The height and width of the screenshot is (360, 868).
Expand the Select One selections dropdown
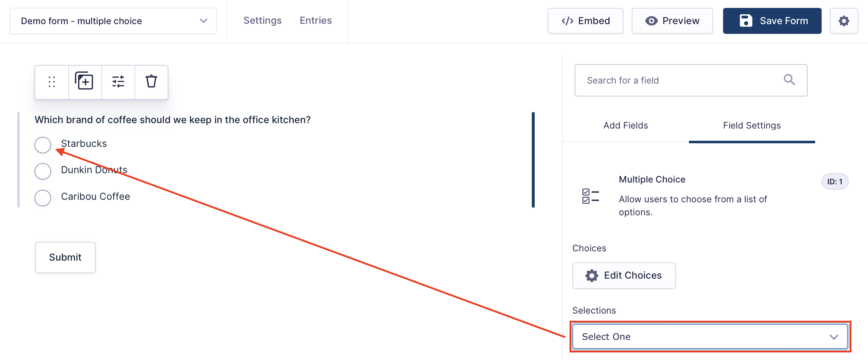(710, 337)
